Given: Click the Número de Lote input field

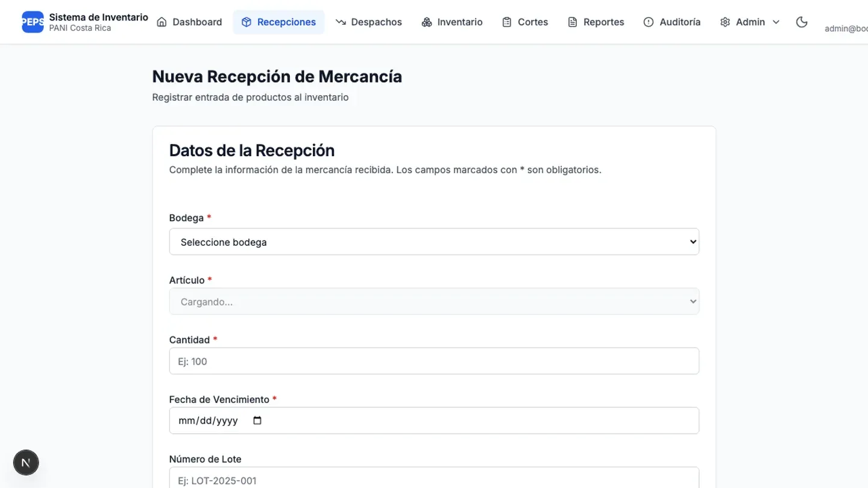Looking at the screenshot, I should tap(434, 478).
